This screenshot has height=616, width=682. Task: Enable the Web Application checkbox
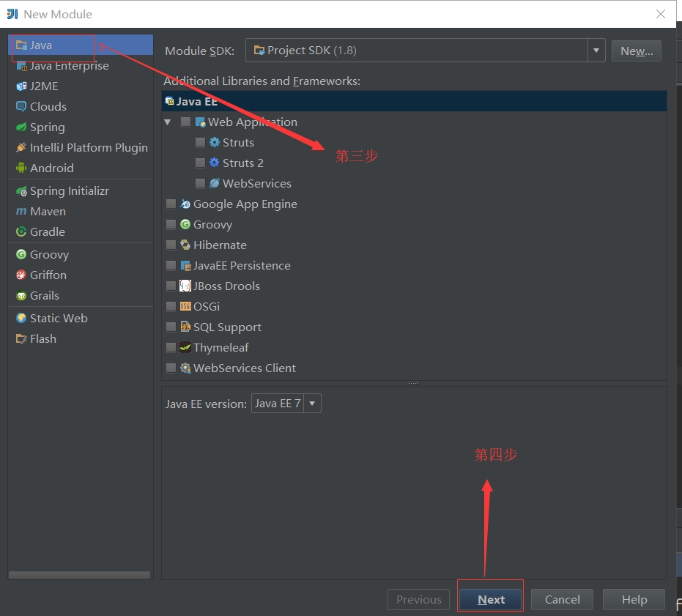click(x=186, y=122)
